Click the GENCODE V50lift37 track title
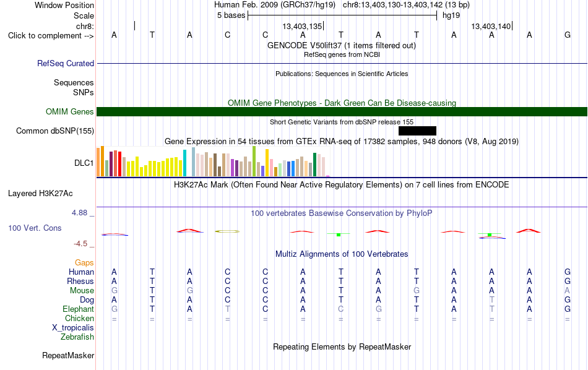The height and width of the screenshot is (370, 588). pyautogui.click(x=342, y=45)
